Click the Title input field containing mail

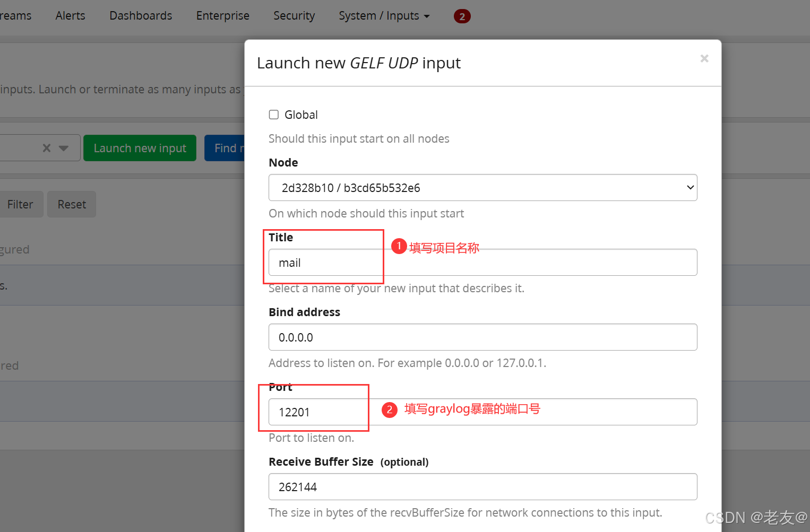pyautogui.click(x=483, y=262)
